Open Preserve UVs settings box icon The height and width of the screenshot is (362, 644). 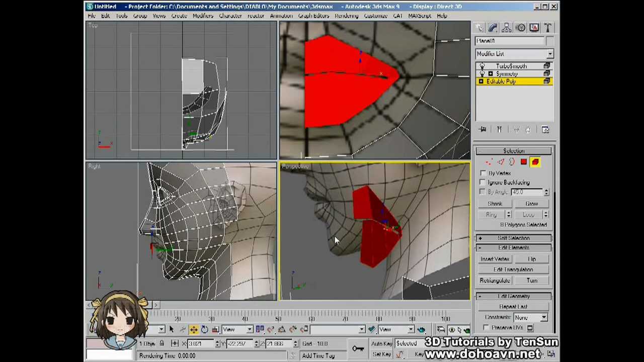coord(530,328)
